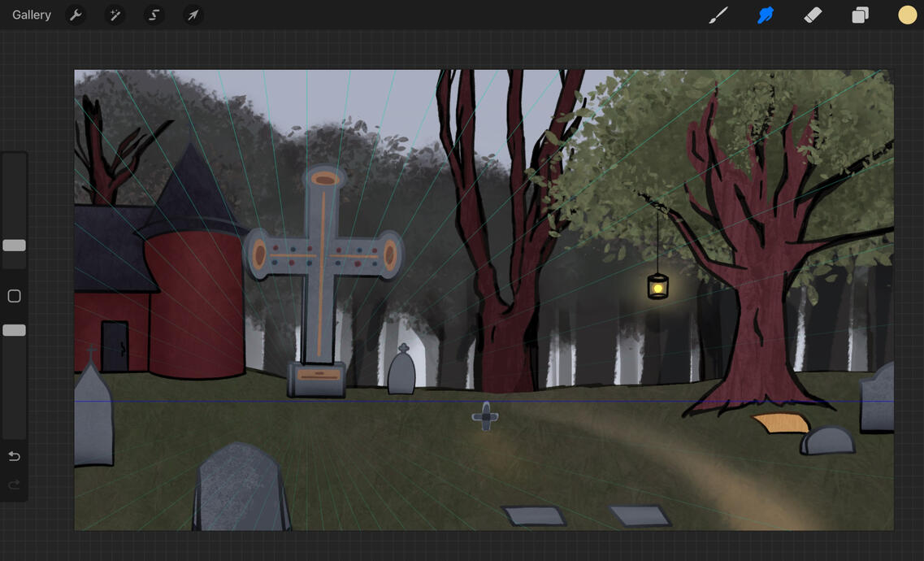Viewport: 924px width, 561px height.
Task: Return to the Gallery
Action: (x=32, y=15)
